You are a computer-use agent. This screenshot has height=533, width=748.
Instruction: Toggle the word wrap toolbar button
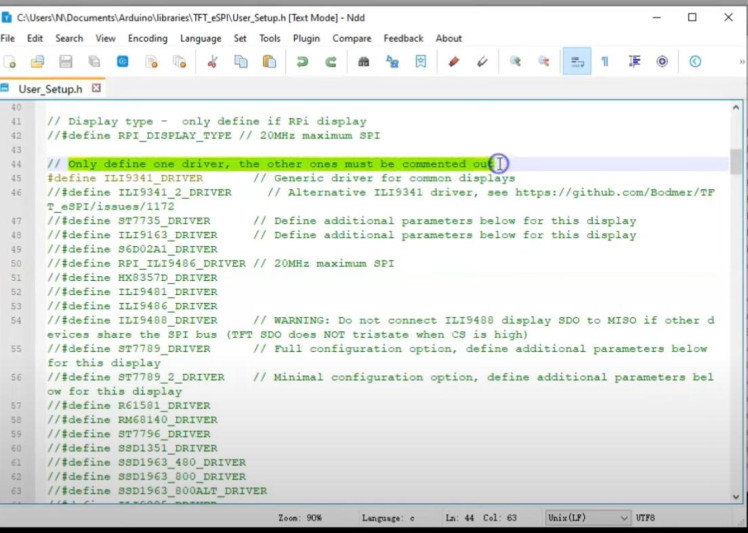[577, 62]
